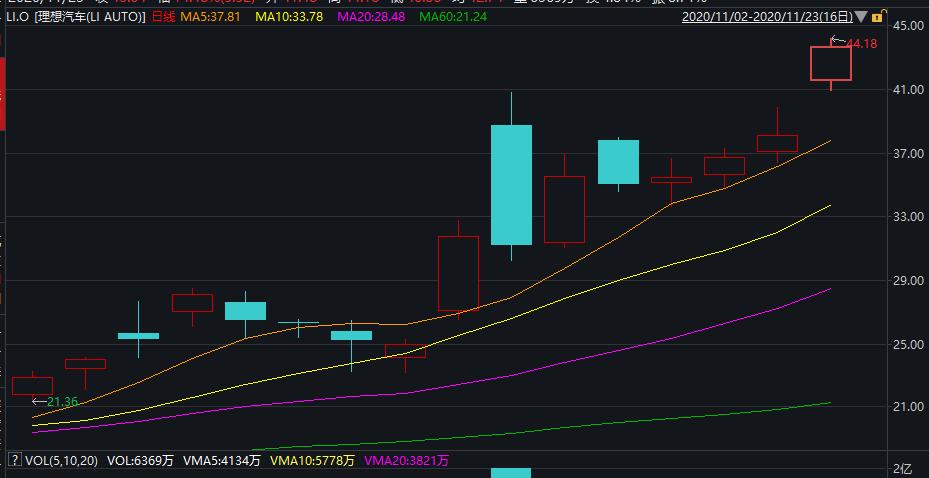The height and width of the screenshot is (478, 929).
Task: Click the VMA20:3821万 value
Action: coord(406,460)
